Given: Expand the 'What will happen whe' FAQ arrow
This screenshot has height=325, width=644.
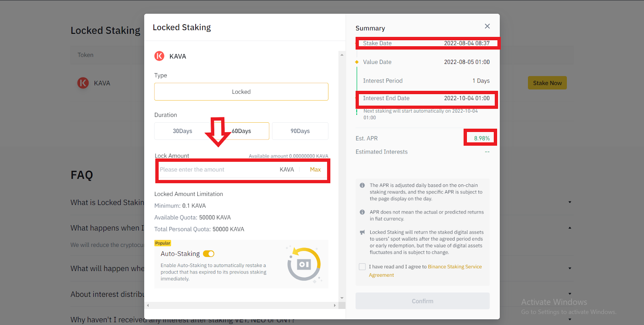Looking at the screenshot, I should (x=570, y=268).
